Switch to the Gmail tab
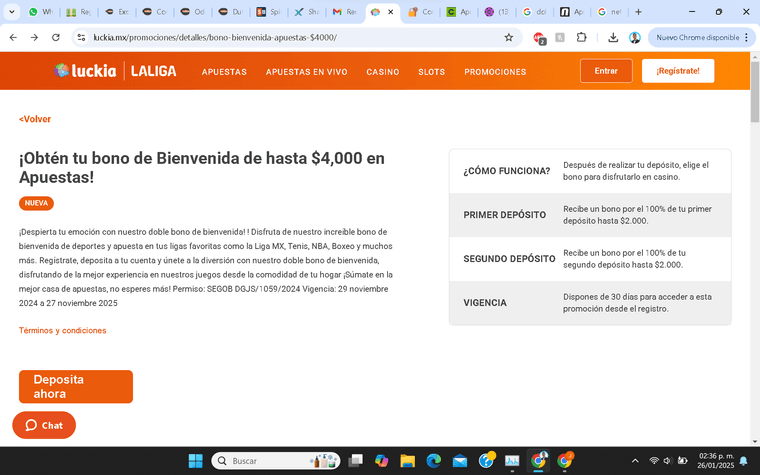The width and height of the screenshot is (760, 475). point(345,12)
